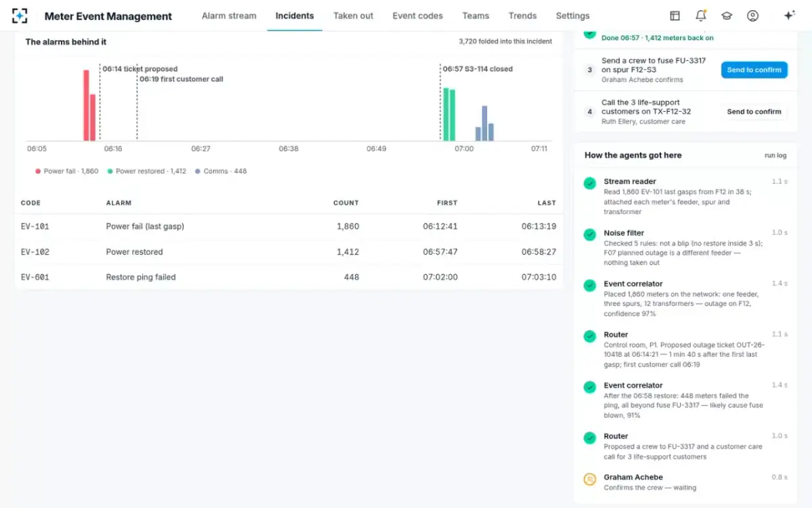The height and width of the screenshot is (508, 812).
Task: Click the 1,412 count cell
Action: tap(348, 252)
